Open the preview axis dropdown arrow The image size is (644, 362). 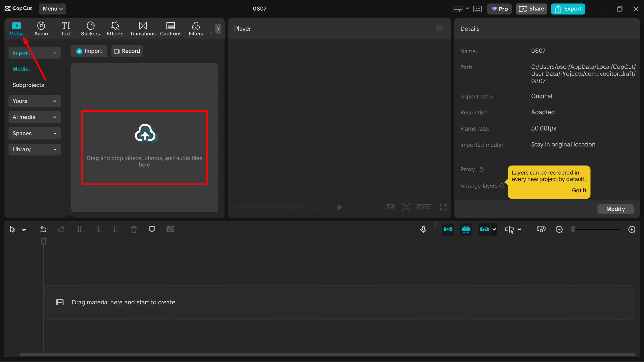pyautogui.click(x=519, y=229)
